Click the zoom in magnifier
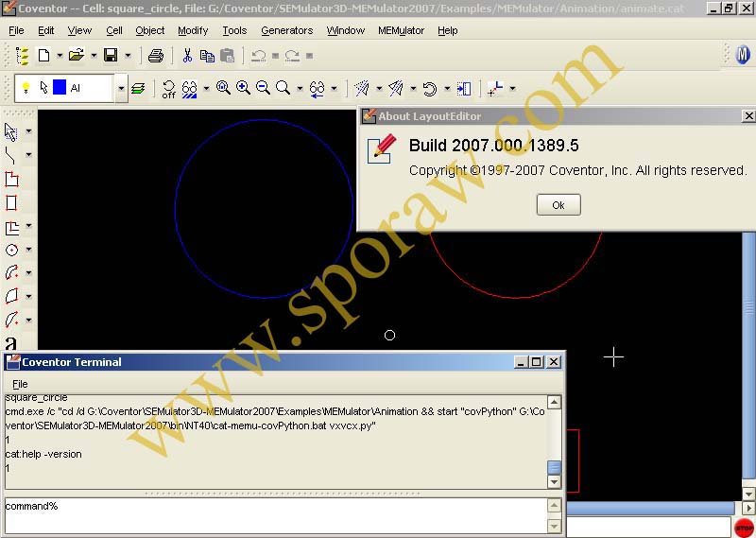Screen dimensions: 756x538 (x=243, y=88)
